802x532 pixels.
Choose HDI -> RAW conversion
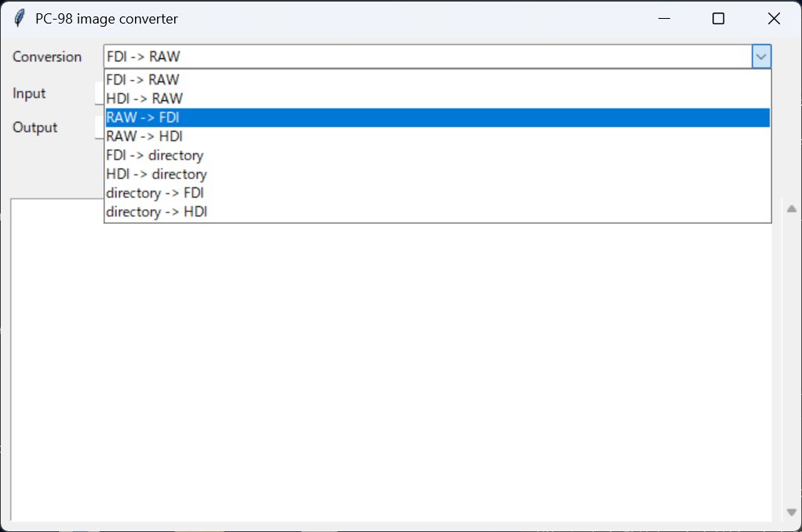click(x=437, y=99)
